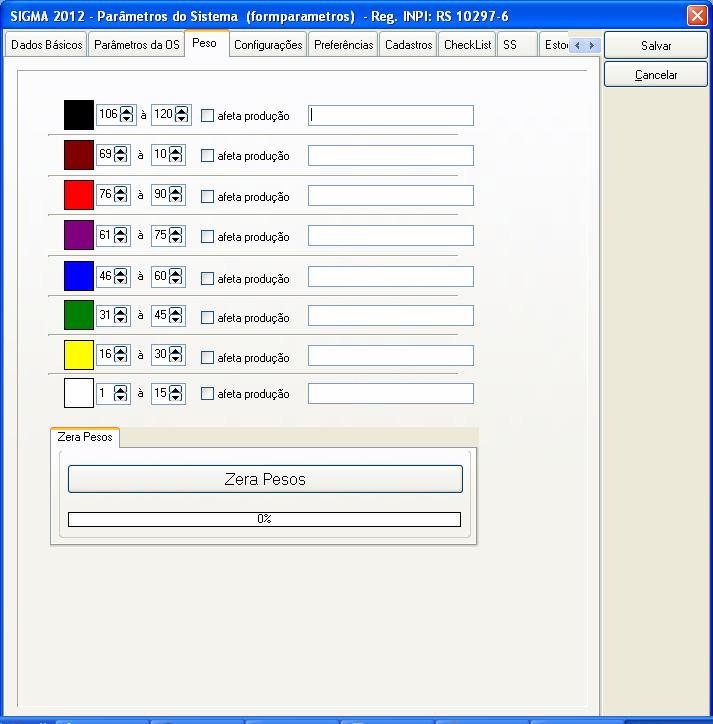Tick afeta produção for the white 1–15 row
Screen dimensions: 713x724
[207, 393]
